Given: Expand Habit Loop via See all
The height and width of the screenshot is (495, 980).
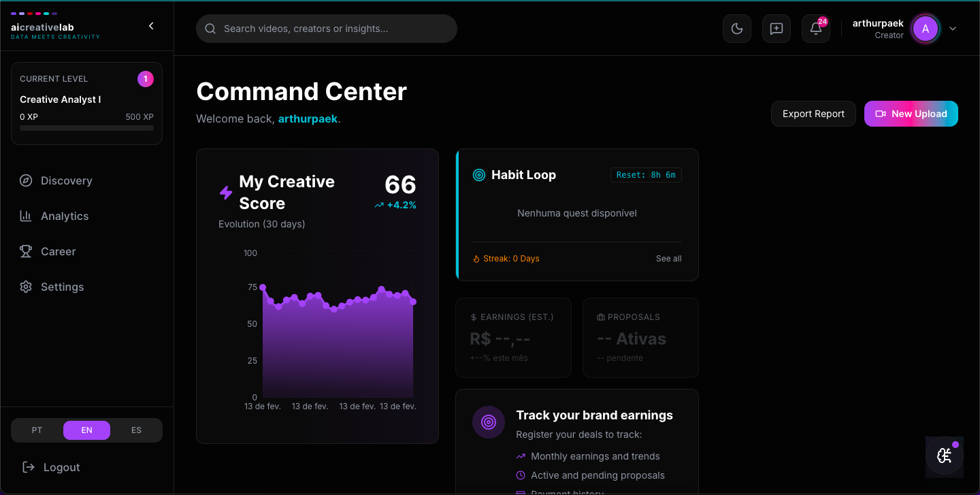Looking at the screenshot, I should tap(668, 258).
